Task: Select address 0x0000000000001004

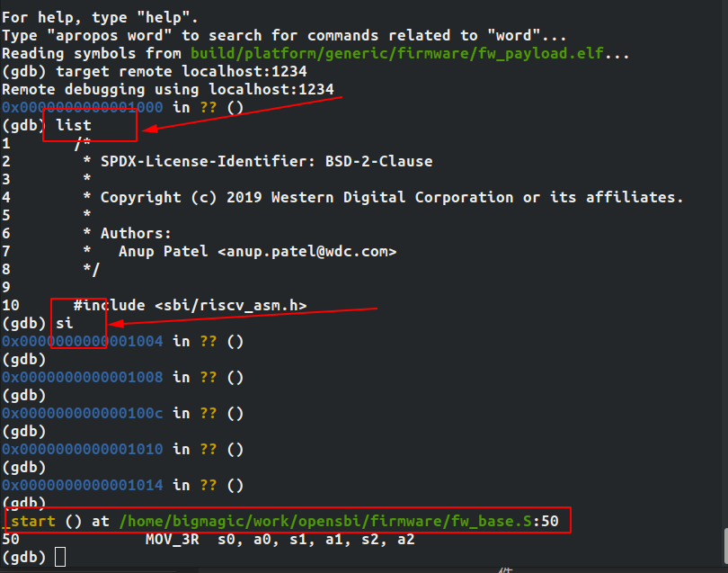Action: click(x=82, y=342)
